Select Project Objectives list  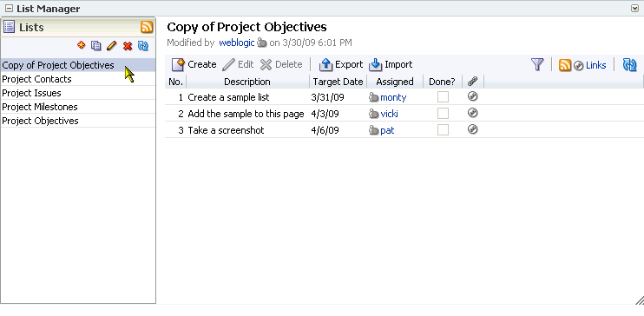(78, 121)
